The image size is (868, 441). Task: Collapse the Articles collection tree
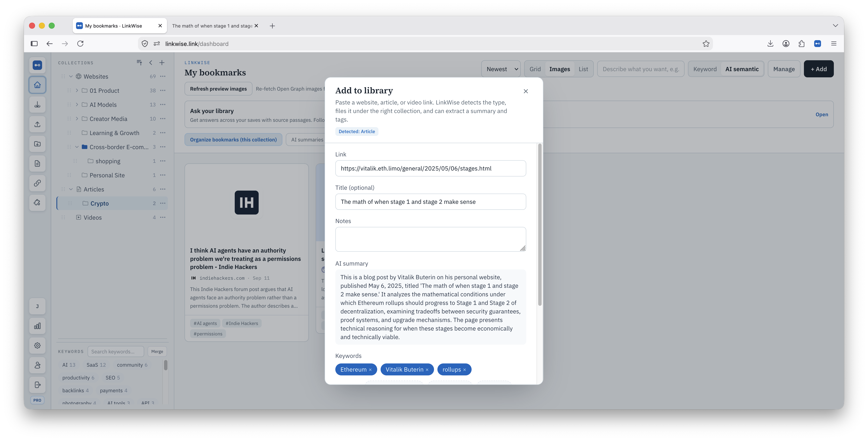click(x=71, y=190)
